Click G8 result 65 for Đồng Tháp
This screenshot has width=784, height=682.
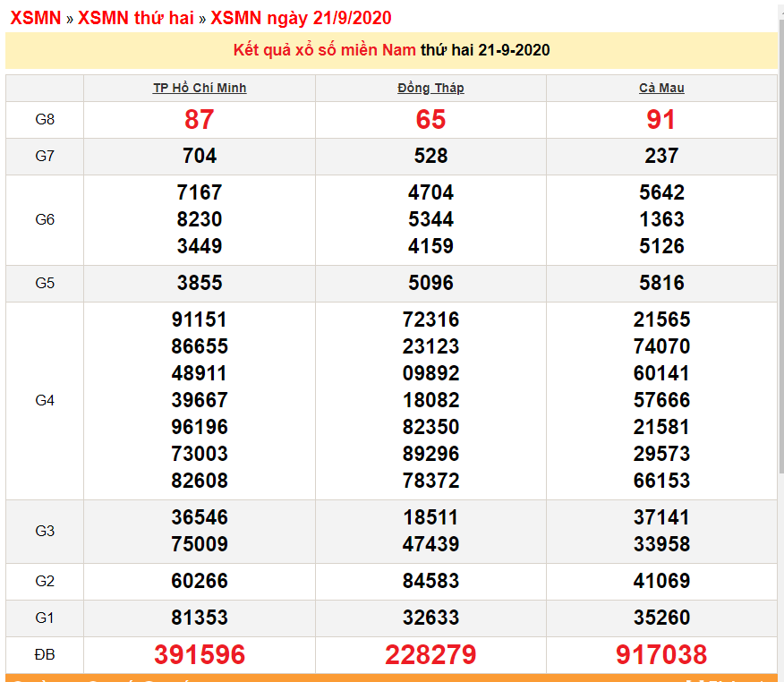click(430, 119)
